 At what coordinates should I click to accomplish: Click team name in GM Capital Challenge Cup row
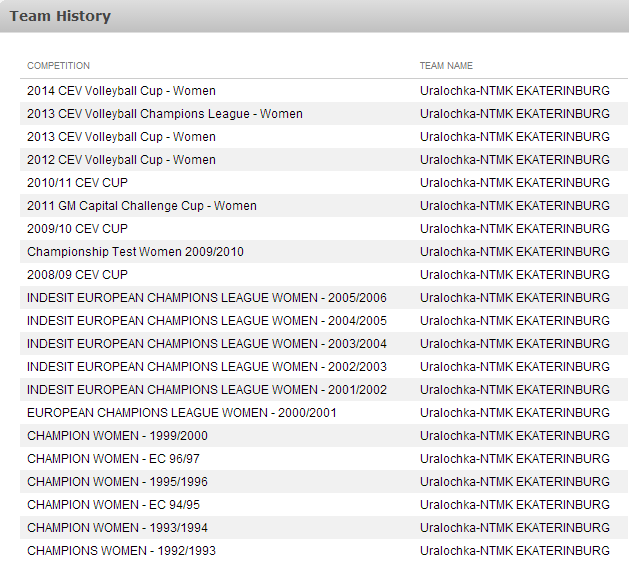[515, 206]
